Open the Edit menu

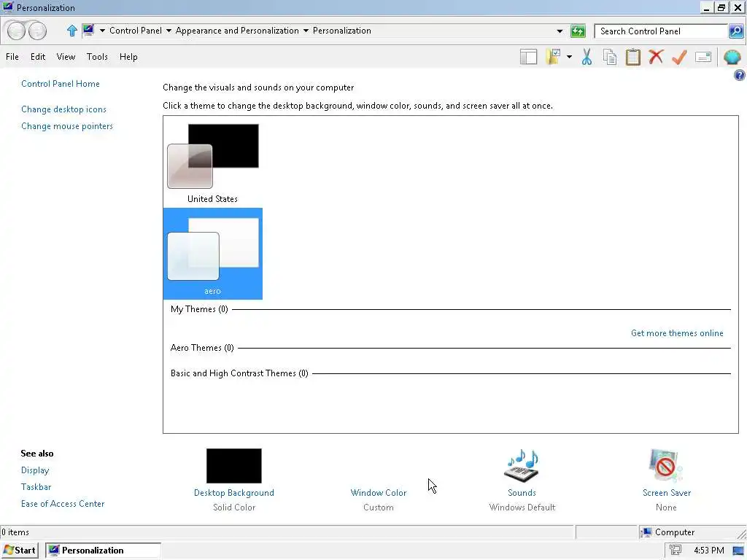38,57
